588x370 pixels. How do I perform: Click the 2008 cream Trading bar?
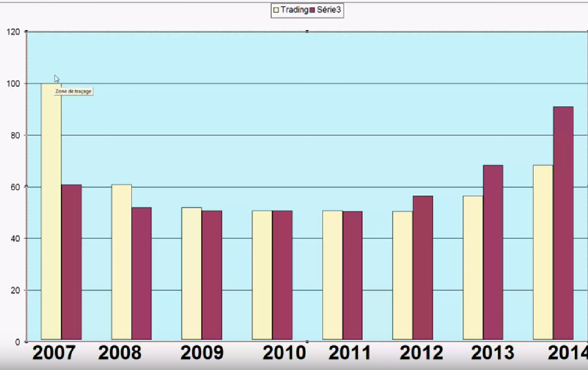click(x=122, y=262)
